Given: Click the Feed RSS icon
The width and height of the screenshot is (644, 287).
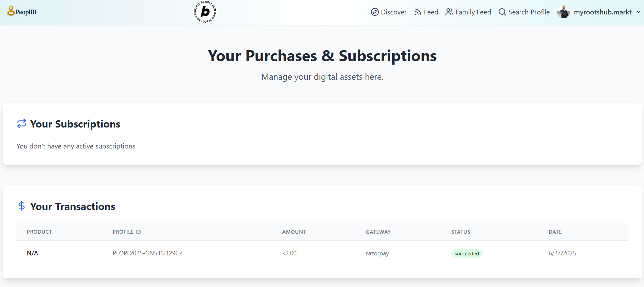Looking at the screenshot, I should (x=418, y=12).
